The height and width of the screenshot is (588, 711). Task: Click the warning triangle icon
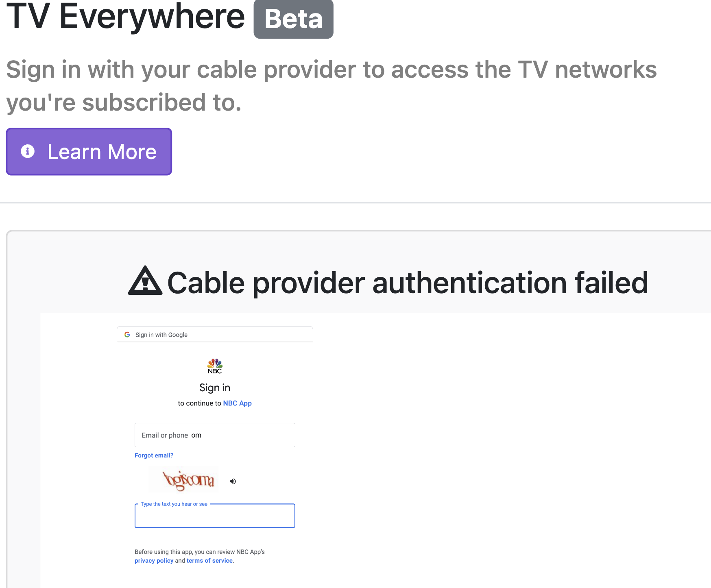click(x=145, y=282)
